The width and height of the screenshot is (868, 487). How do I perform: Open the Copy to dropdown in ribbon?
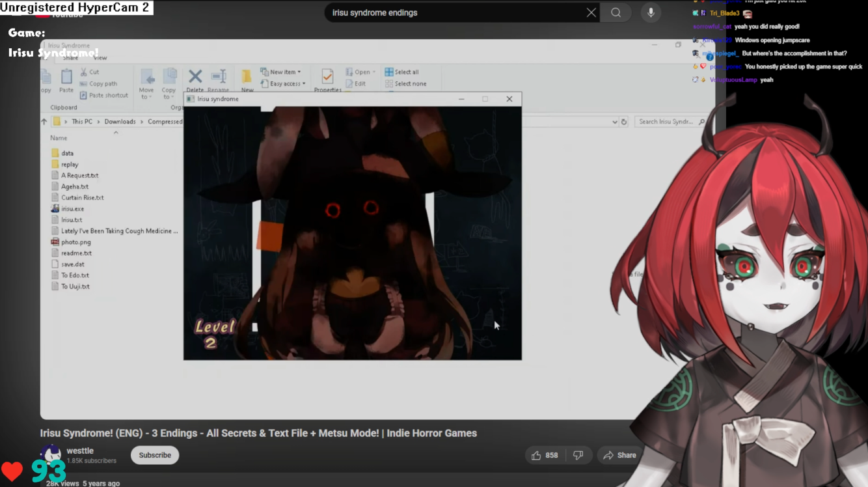point(169,84)
